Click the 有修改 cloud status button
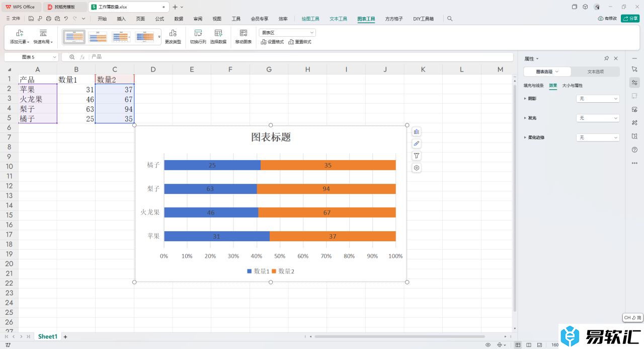The image size is (644, 349). coord(607,19)
